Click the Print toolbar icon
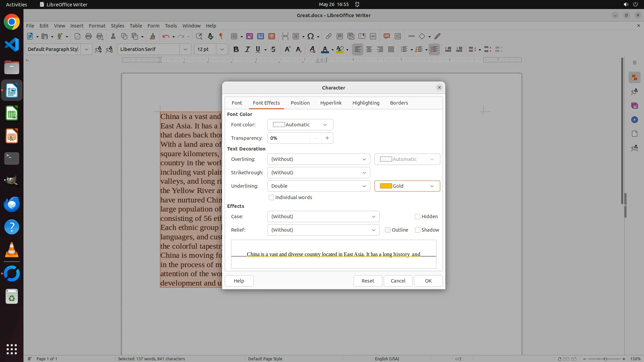 click(89, 36)
